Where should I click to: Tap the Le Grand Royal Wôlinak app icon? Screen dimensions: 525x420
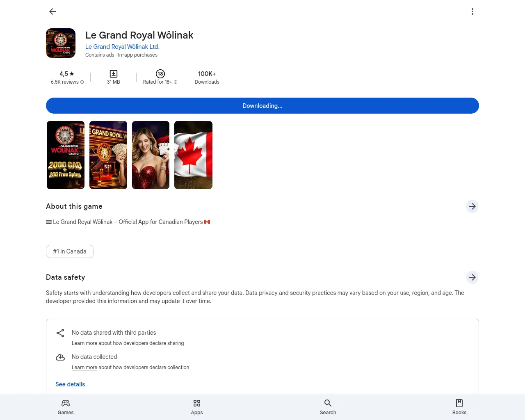pyautogui.click(x=61, y=43)
